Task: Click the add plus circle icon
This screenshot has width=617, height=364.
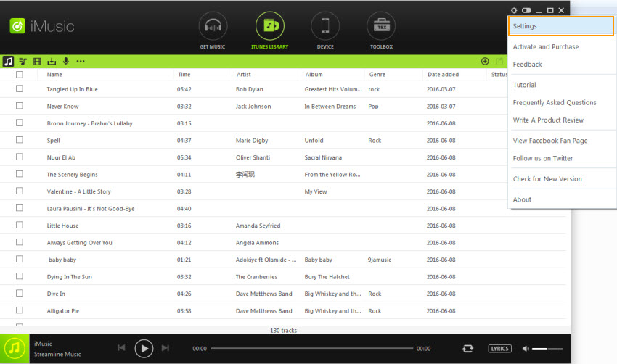Action: (x=485, y=62)
